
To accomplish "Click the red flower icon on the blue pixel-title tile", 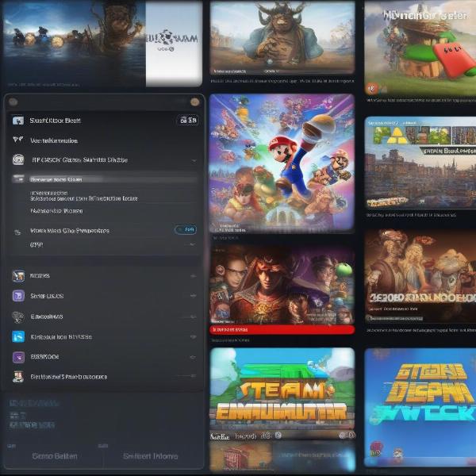I will [376, 449].
